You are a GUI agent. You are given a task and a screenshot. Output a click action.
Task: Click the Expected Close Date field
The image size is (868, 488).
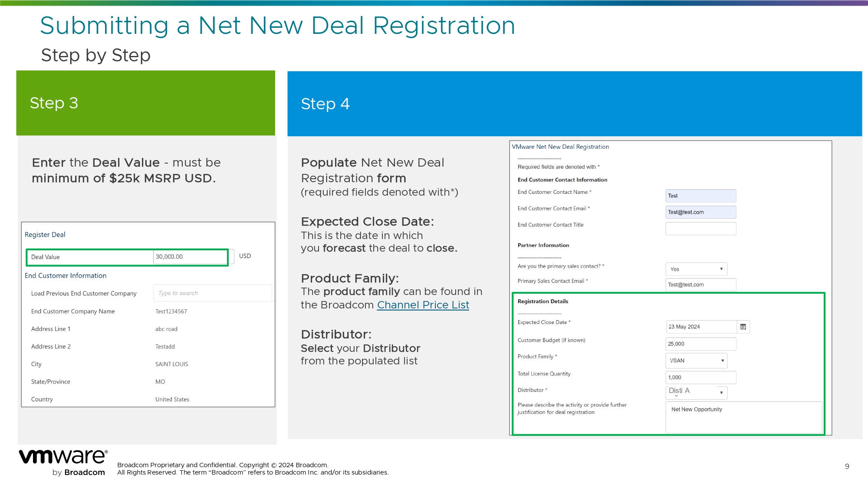click(x=701, y=327)
